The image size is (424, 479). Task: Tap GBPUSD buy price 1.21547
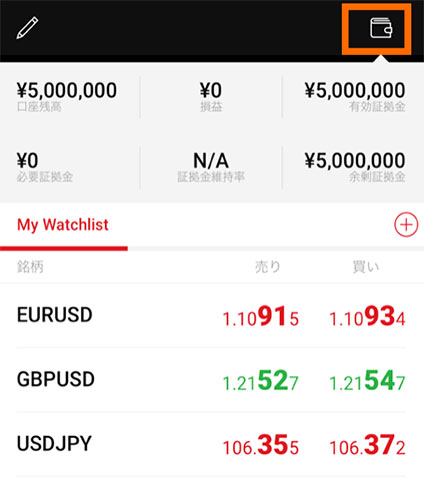(367, 381)
